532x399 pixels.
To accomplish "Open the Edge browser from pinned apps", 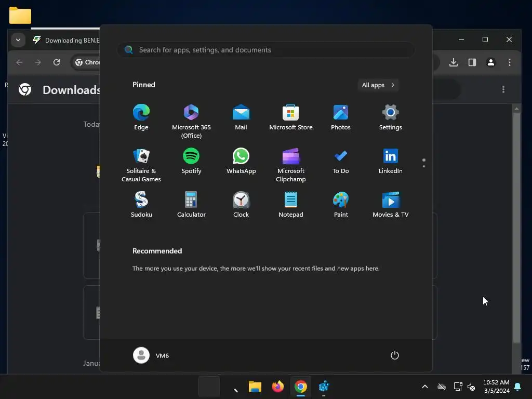I will [x=141, y=117].
